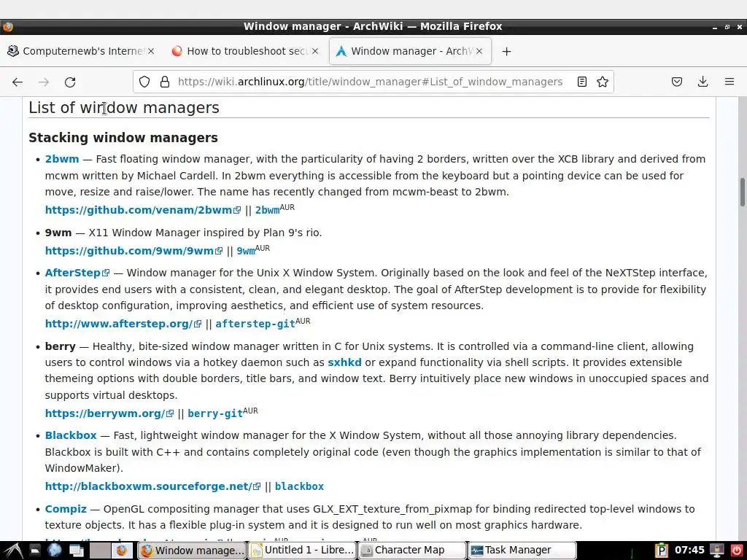
Task: Click the 'List of window managers' heading
Action: pos(124,108)
